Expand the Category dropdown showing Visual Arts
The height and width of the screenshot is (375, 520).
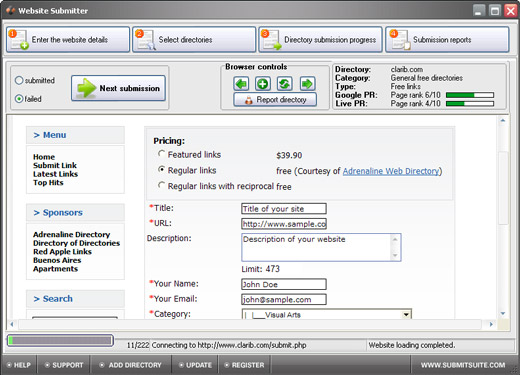(x=406, y=314)
